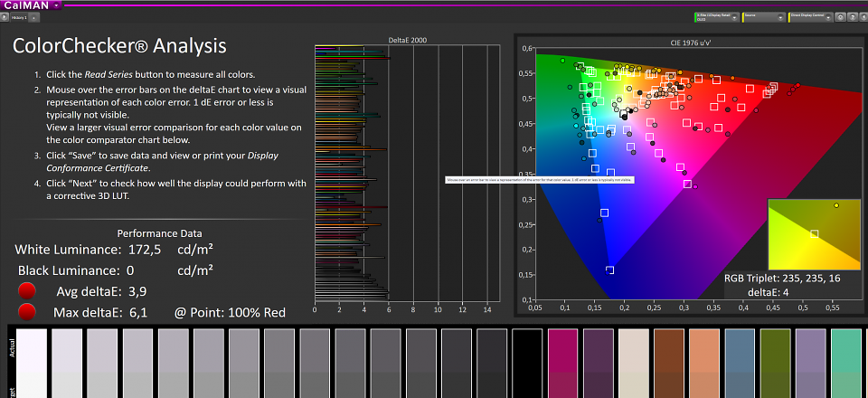Click the teal green color patch

[x=846, y=363]
